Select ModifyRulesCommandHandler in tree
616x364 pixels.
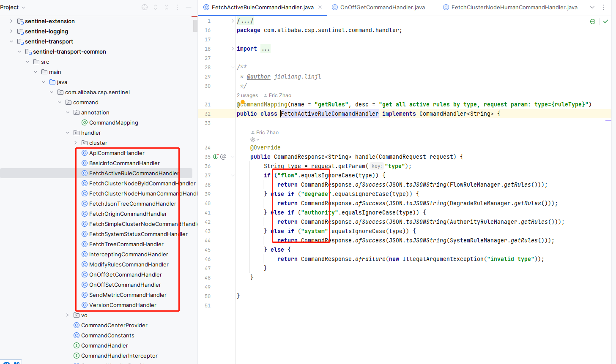129,264
